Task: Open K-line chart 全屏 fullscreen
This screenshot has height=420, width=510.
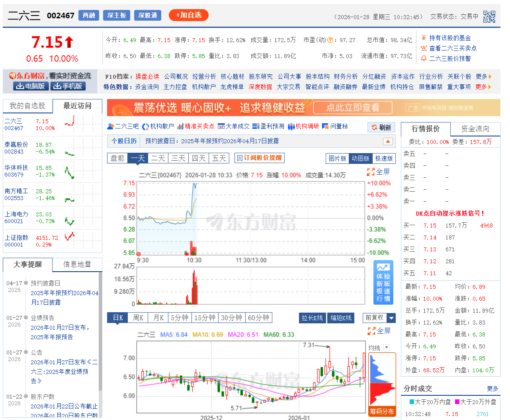Action: click(379, 331)
